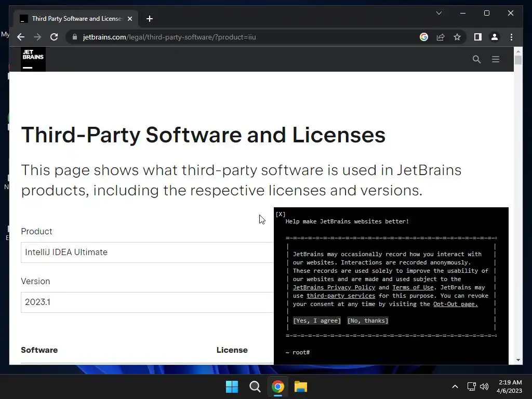Open network status tray icon

coord(471,387)
